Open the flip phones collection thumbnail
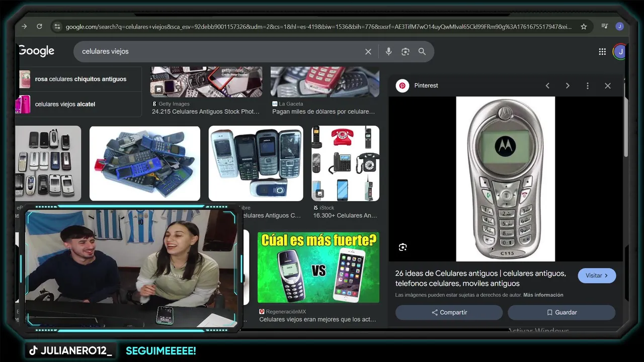644x362 pixels. point(48,163)
